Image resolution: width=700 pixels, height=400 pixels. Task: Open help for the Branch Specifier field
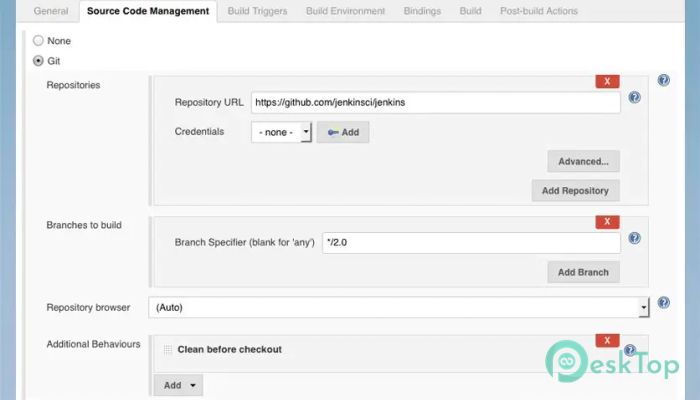[x=634, y=238]
